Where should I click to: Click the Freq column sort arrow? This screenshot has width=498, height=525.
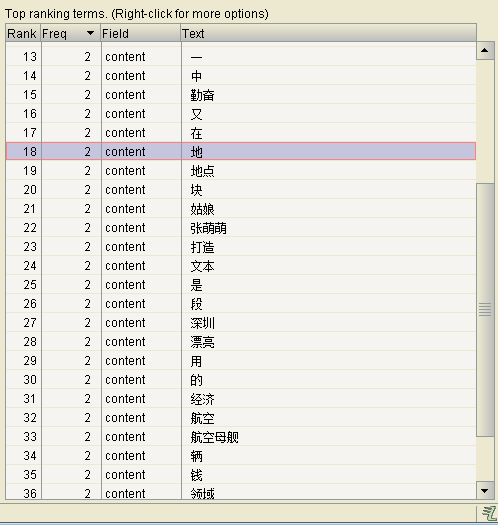(90, 33)
